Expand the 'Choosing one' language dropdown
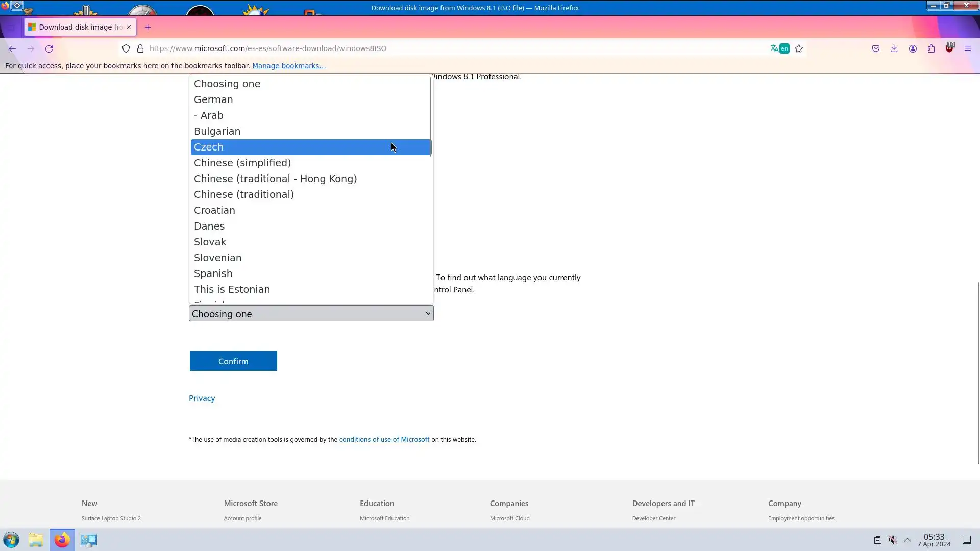The height and width of the screenshot is (551, 980). pos(311,314)
